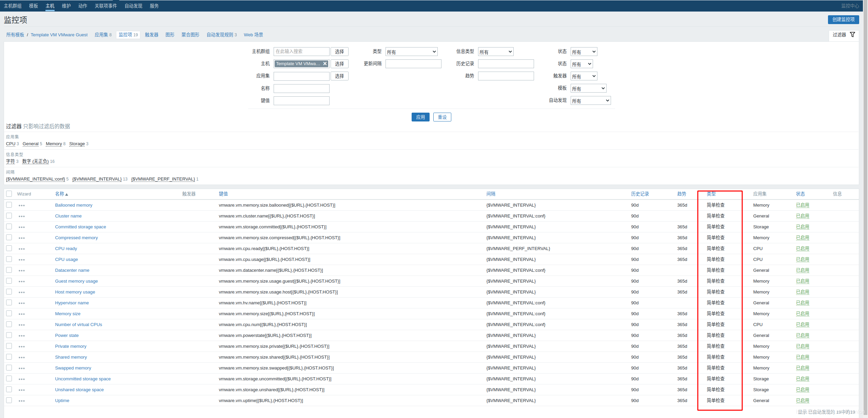Open the 信息类型 filter dropdown
This screenshot has width=868, height=418.
click(x=496, y=52)
